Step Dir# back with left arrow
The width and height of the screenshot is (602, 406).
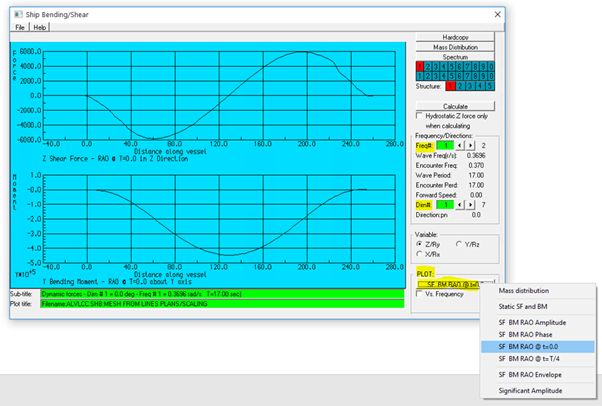coord(469,204)
